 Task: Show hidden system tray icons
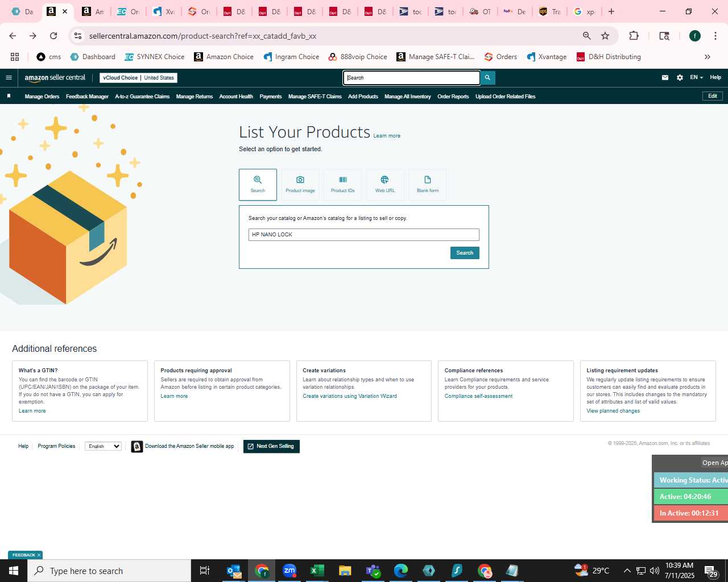627,571
